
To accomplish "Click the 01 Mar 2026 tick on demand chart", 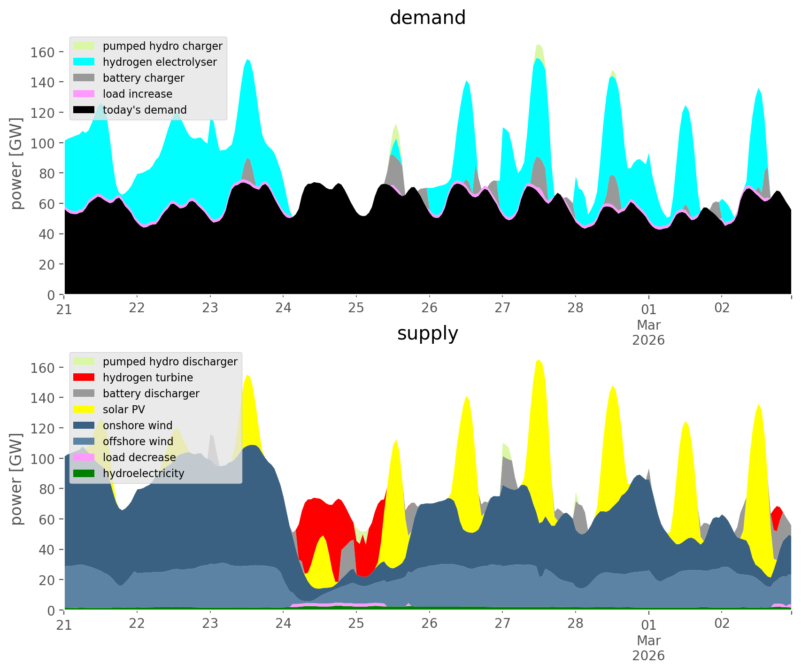I will tap(648, 324).
